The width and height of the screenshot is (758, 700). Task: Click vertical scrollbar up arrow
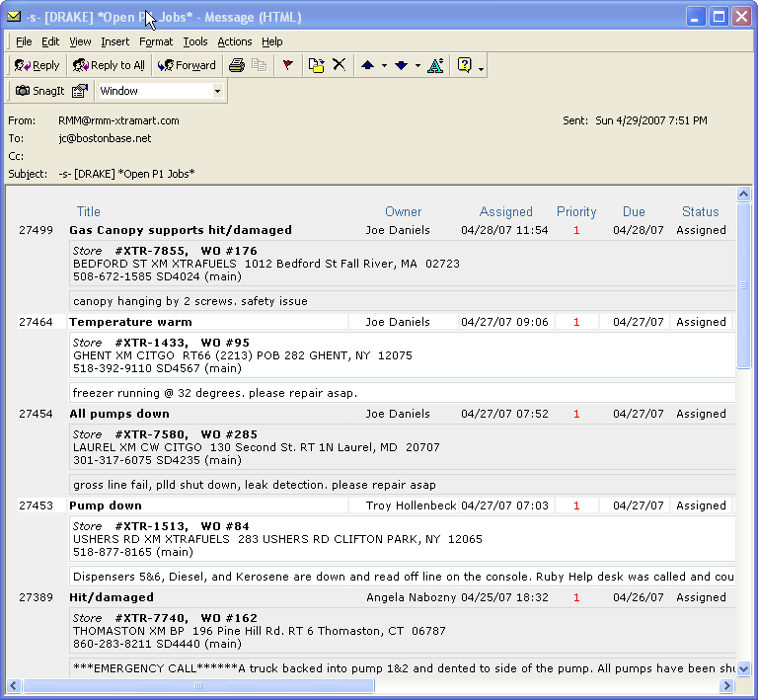743,194
